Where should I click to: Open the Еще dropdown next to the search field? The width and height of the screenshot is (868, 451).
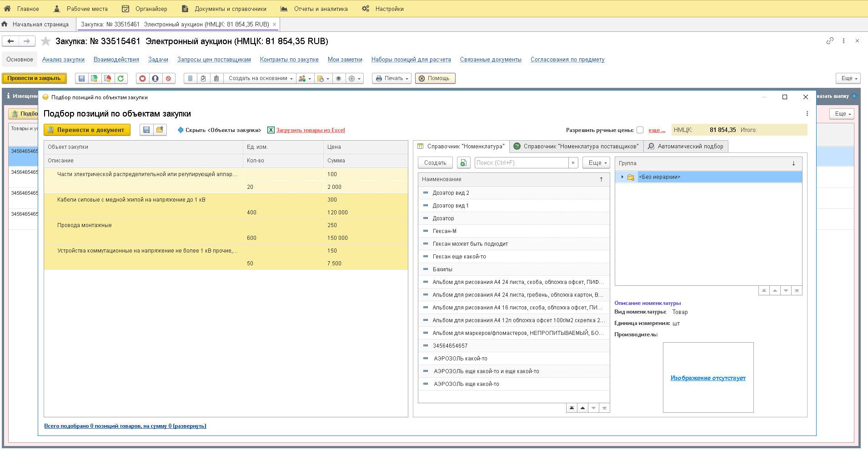tap(596, 163)
